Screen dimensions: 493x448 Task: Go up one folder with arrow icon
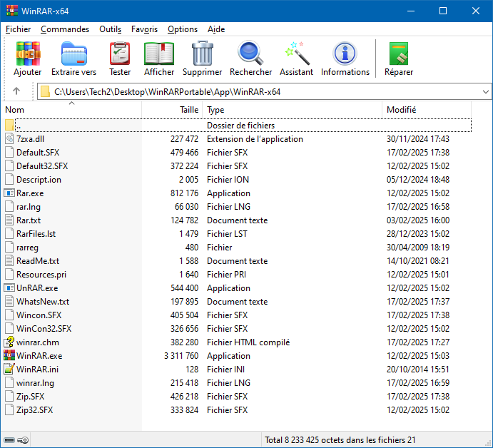pyautogui.click(x=16, y=91)
